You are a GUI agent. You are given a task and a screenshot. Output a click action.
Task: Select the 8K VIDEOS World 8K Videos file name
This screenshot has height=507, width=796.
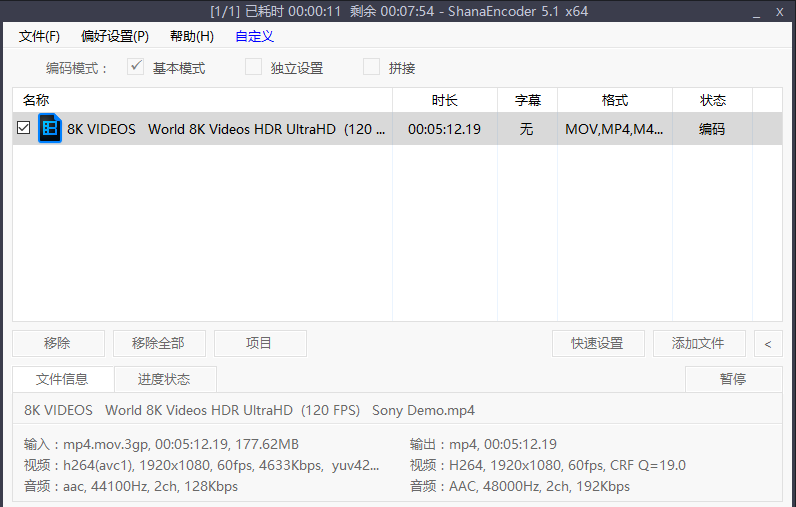tap(226, 129)
